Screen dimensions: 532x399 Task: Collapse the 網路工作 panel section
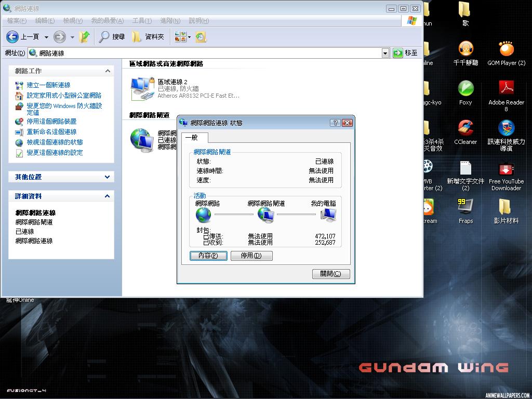(x=107, y=71)
